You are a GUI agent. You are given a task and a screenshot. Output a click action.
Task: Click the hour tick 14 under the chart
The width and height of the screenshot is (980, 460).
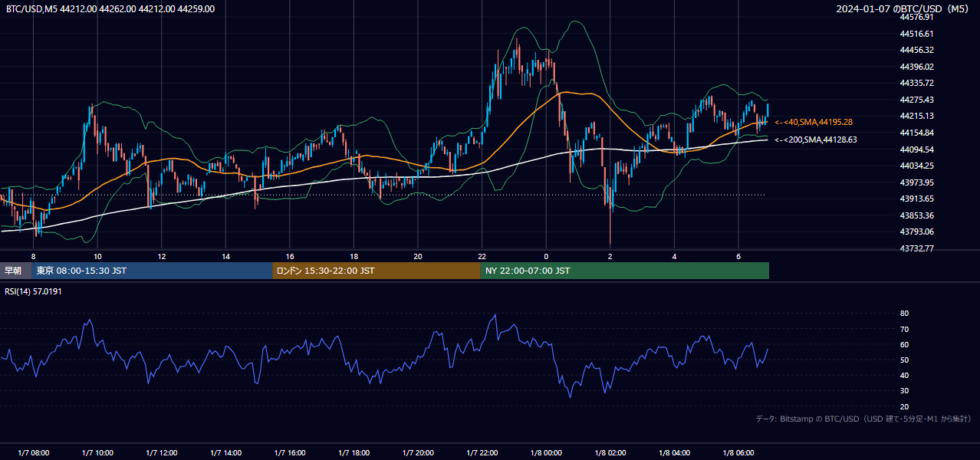[226, 256]
